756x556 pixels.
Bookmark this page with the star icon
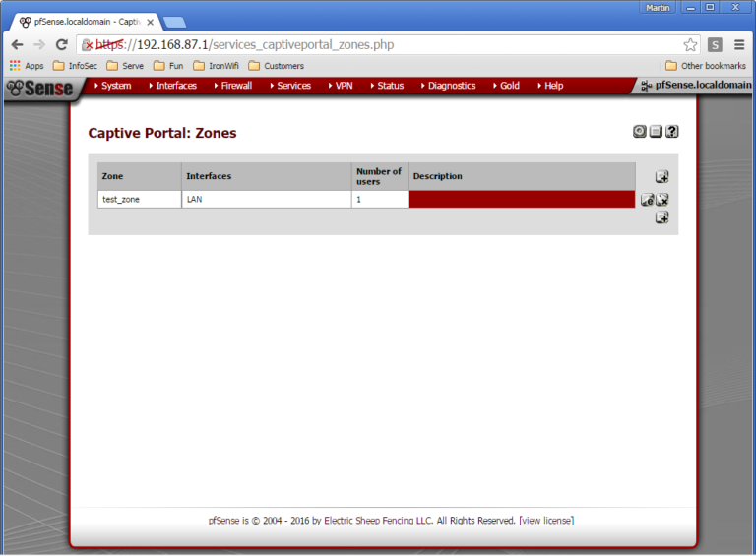point(690,44)
